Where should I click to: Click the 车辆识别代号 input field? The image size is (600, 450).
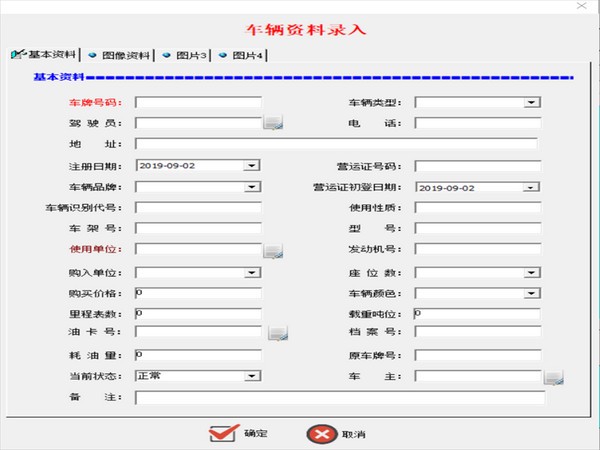coord(198,208)
